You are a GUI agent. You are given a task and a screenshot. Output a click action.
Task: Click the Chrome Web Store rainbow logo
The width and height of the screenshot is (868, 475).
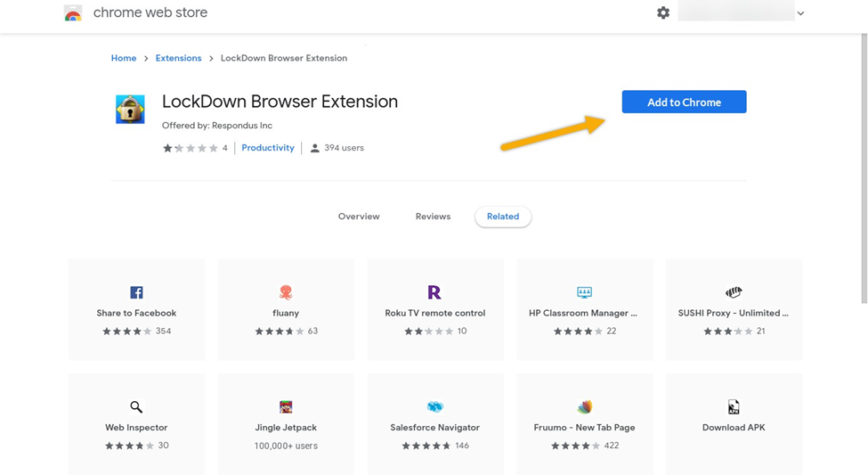[x=73, y=13]
